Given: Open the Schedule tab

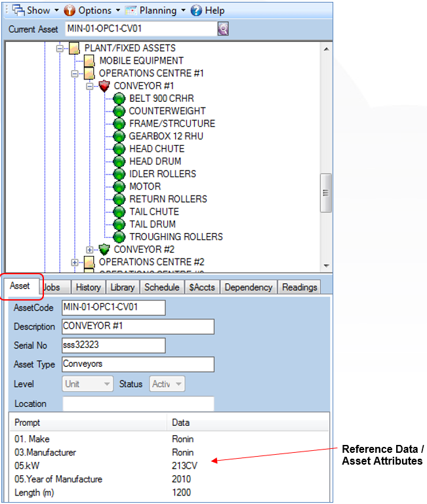Looking at the screenshot, I should pos(161,287).
